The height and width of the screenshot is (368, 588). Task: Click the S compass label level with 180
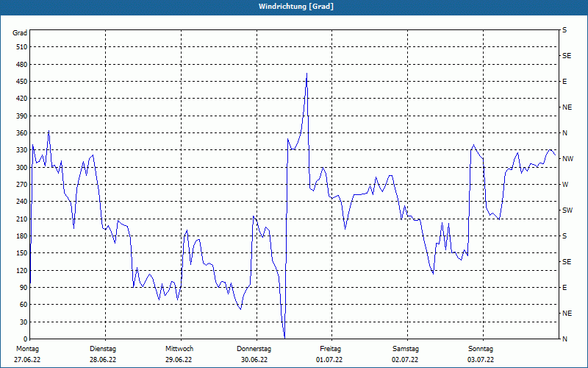(x=564, y=236)
